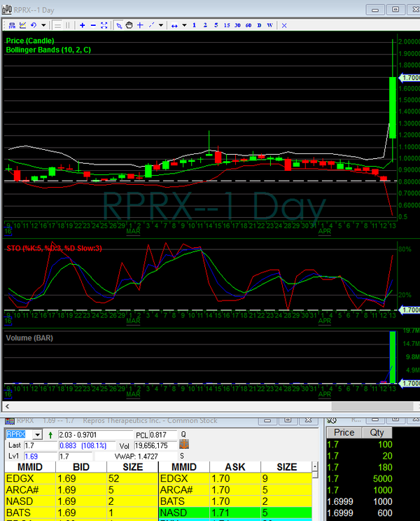Open the drawing tools dropdown arrow
Viewport: 420px width, 521px height.
click(160, 25)
